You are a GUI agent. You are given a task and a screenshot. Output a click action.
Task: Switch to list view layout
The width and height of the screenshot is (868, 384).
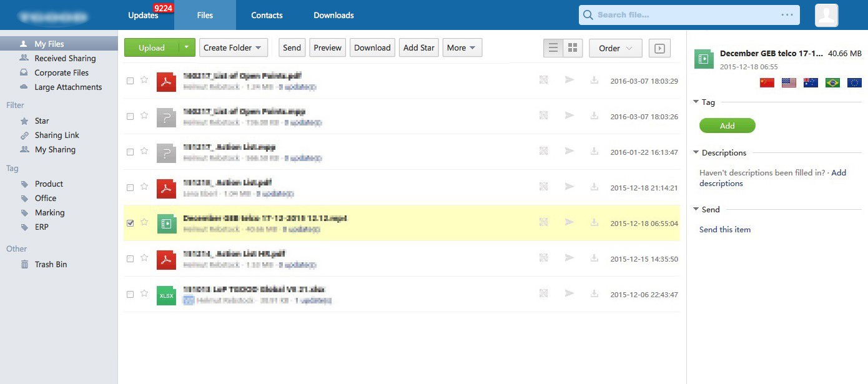point(553,48)
